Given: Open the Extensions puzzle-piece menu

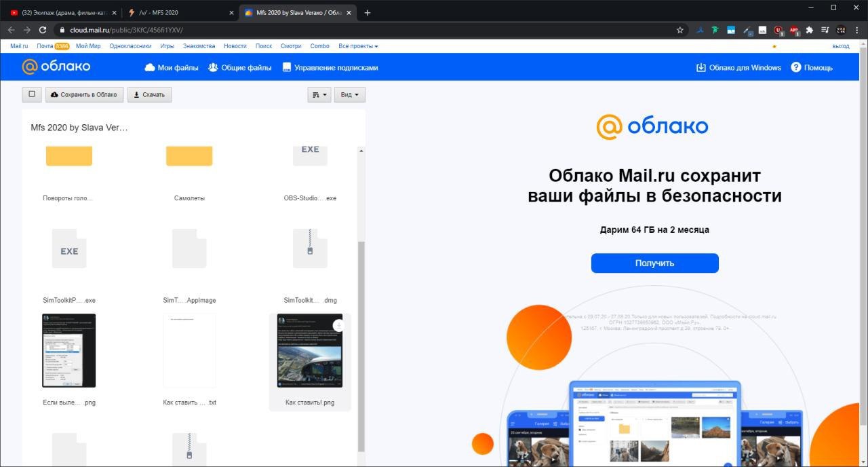Looking at the screenshot, I should (x=809, y=30).
